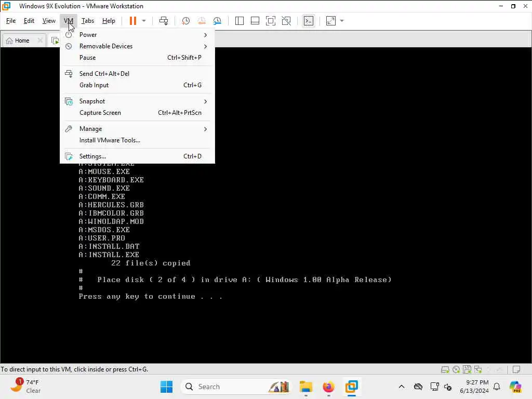Click the floppy drive status icon
This screenshot has width=532, height=399.
467,369
